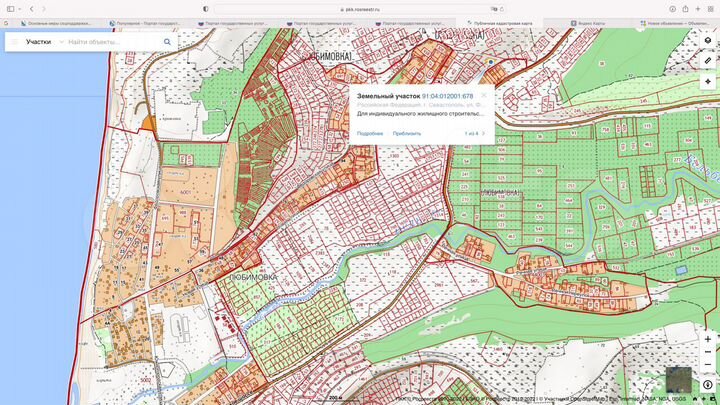Click the Safari address bar

(360, 8)
